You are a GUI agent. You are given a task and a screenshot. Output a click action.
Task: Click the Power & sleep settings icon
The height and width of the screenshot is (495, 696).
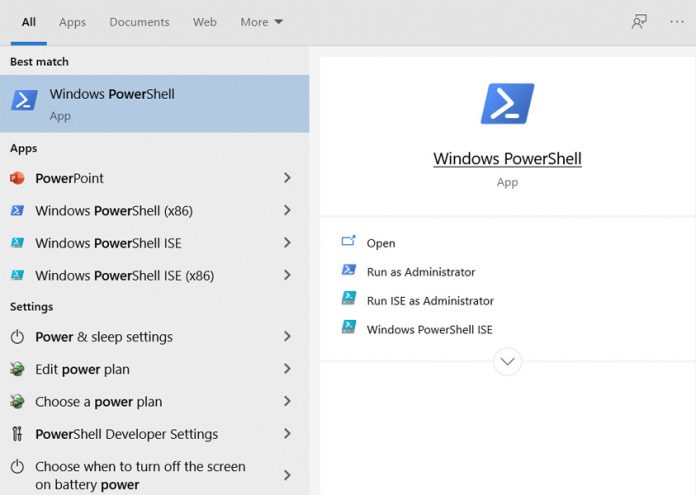[17, 337]
